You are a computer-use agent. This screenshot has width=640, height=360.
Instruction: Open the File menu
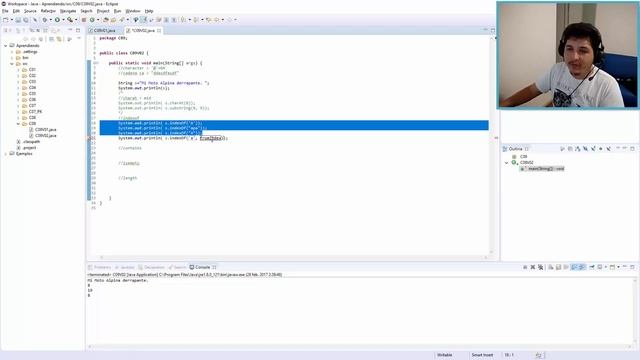5,11
